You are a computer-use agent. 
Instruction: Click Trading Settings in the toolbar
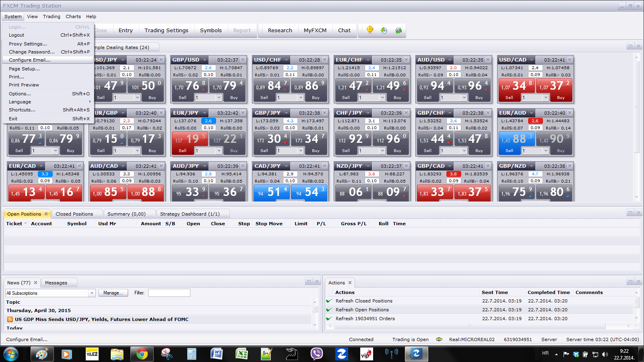(166, 30)
